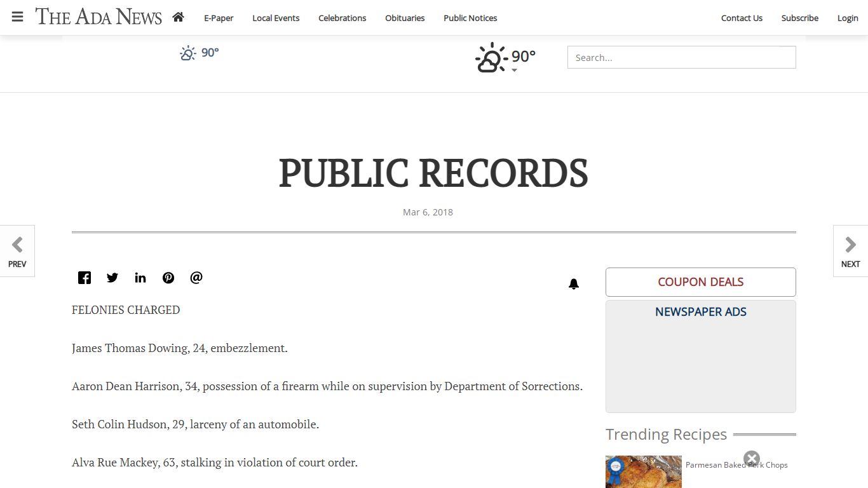Share the article on Facebook
Image resolution: width=868 pixels, height=488 pixels.
(84, 278)
